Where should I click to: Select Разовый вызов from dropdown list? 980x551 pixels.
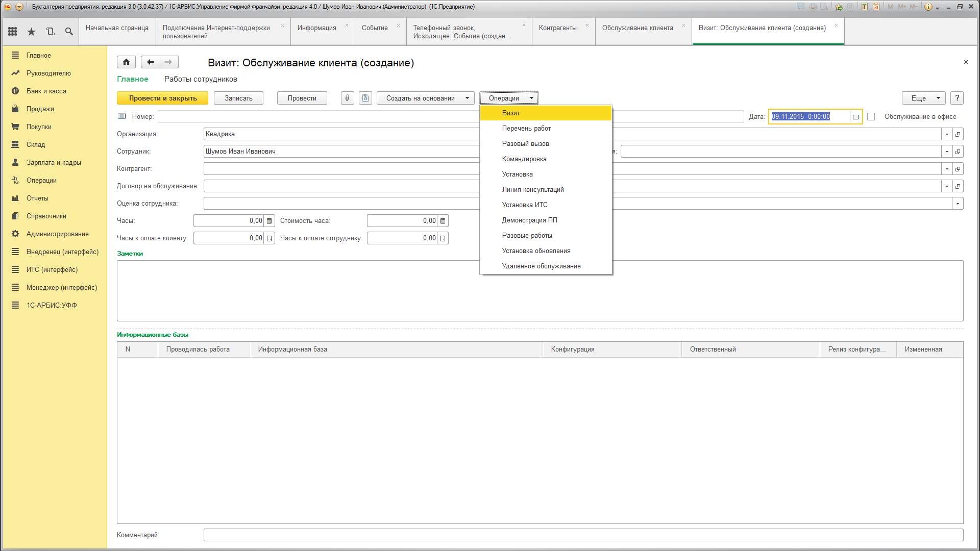pyautogui.click(x=526, y=143)
